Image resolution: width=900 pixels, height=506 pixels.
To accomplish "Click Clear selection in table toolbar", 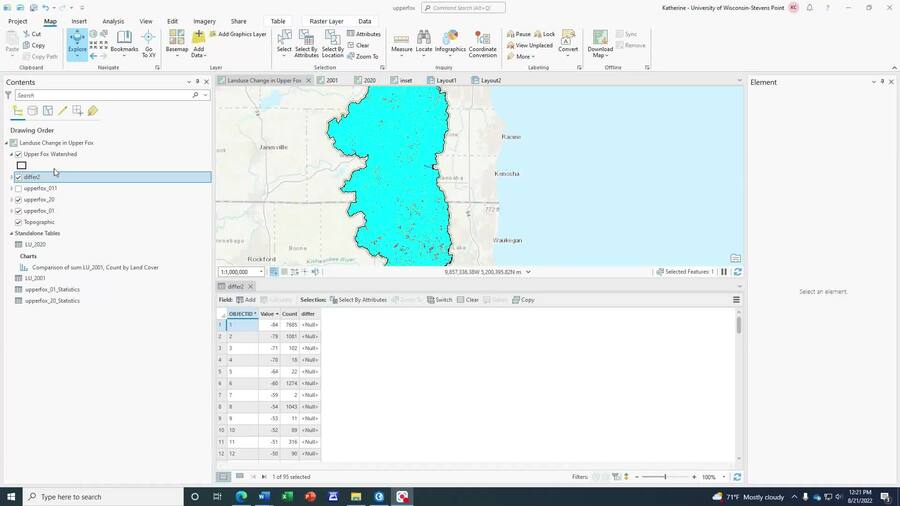I will [468, 300].
